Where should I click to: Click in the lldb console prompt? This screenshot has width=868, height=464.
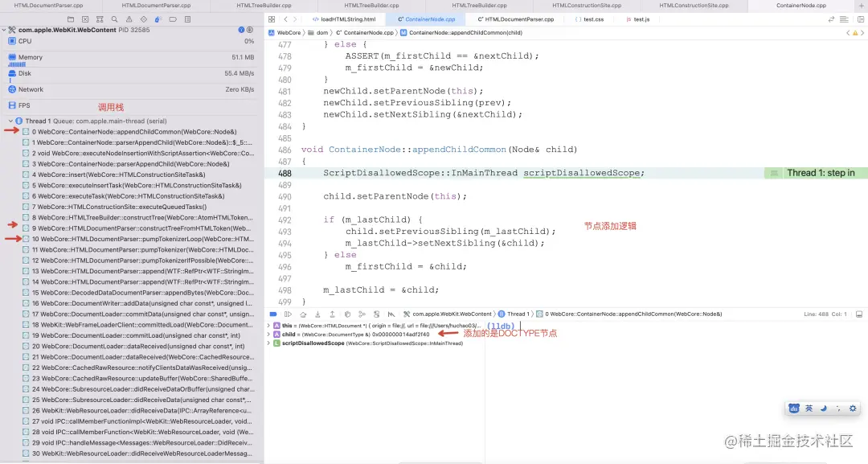(502, 326)
